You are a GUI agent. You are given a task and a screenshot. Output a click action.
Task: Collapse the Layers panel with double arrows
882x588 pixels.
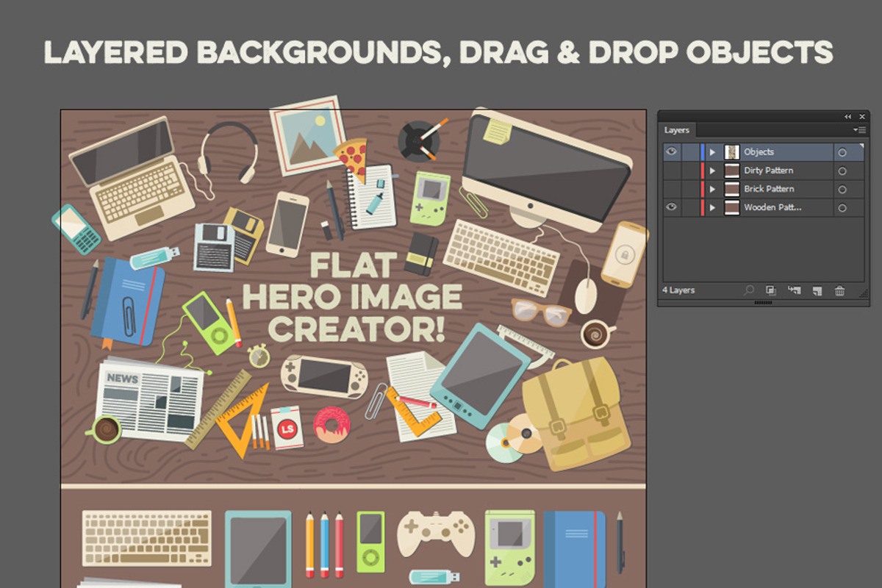(x=847, y=116)
